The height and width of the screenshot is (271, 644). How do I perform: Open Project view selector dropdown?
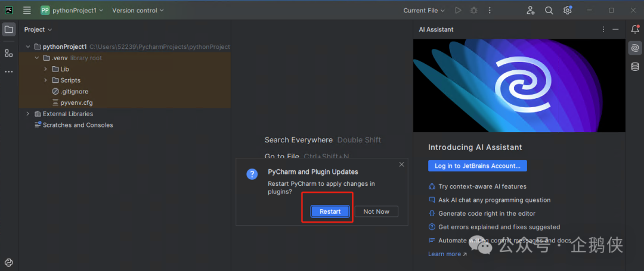pyautogui.click(x=38, y=30)
